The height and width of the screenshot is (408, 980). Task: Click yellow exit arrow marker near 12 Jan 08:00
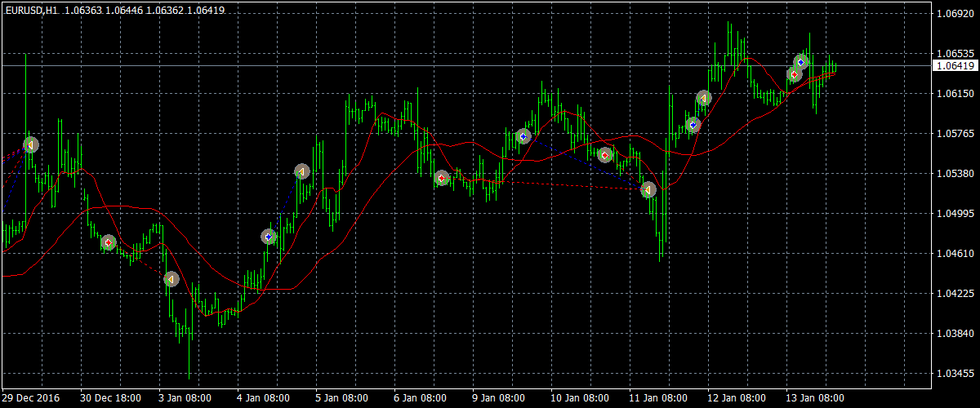pos(704,98)
